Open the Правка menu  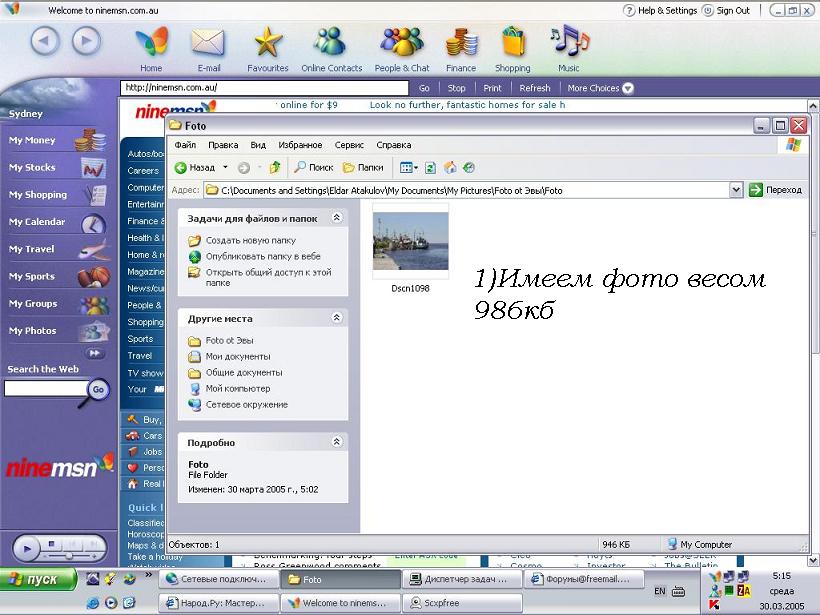click(223, 145)
